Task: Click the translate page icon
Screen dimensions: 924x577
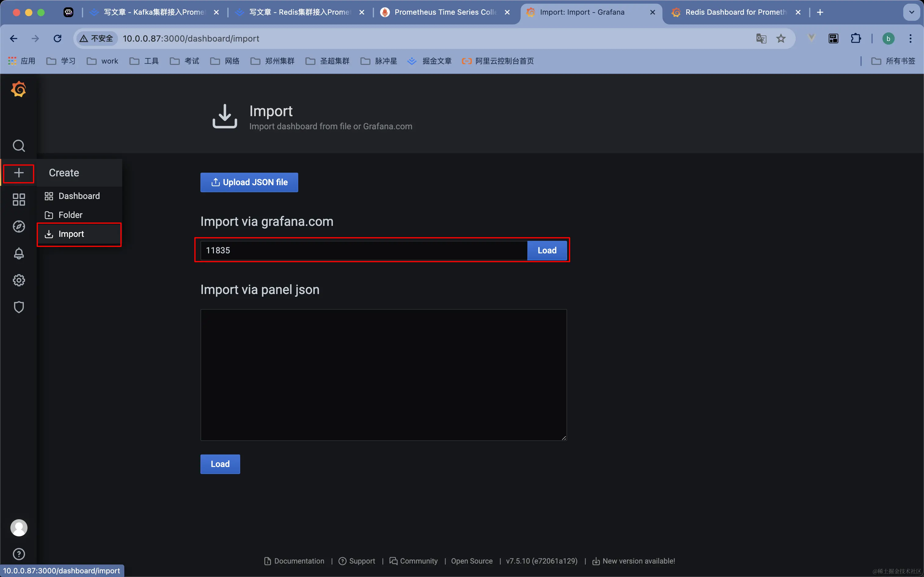Action: [x=761, y=39]
